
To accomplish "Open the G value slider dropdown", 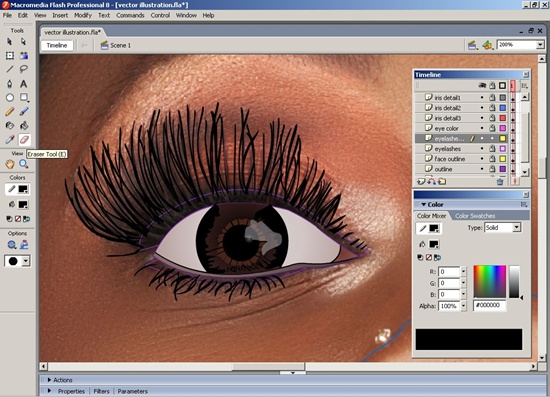I will pyautogui.click(x=463, y=283).
